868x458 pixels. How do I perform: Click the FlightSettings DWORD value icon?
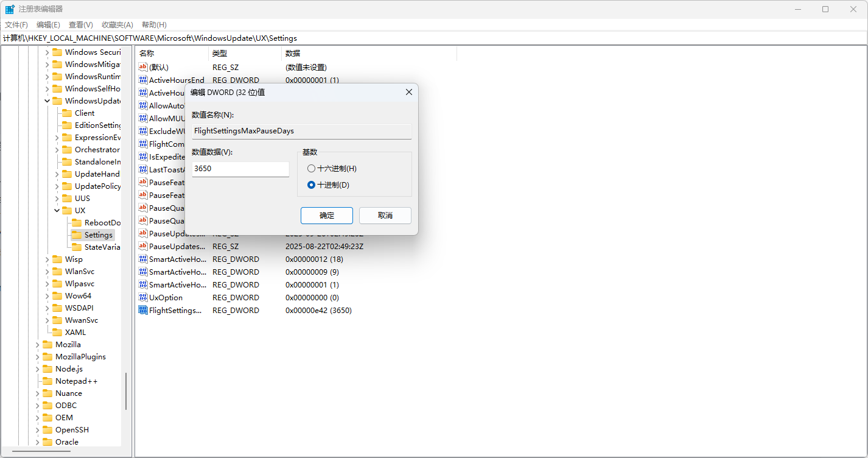pos(143,310)
